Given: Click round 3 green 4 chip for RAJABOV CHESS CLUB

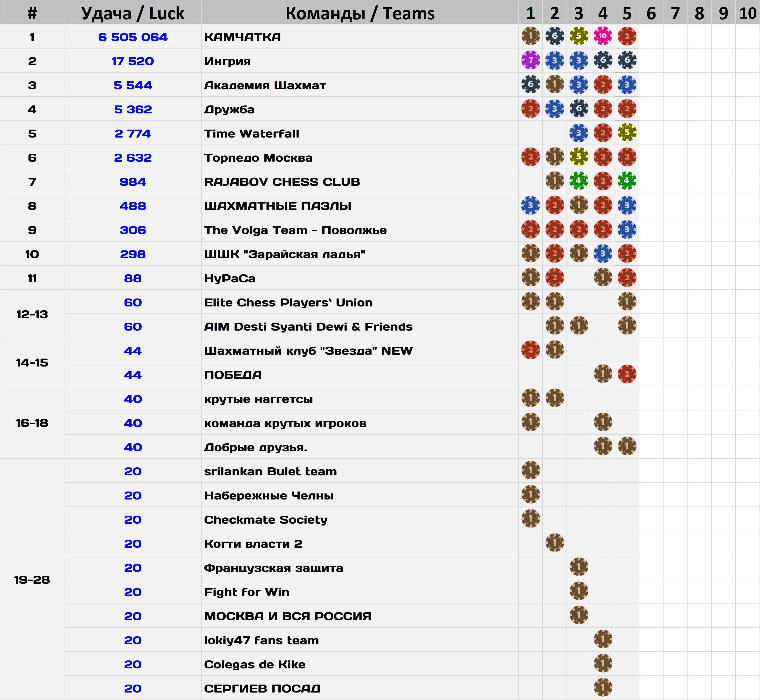Looking at the screenshot, I should pyautogui.click(x=579, y=181).
